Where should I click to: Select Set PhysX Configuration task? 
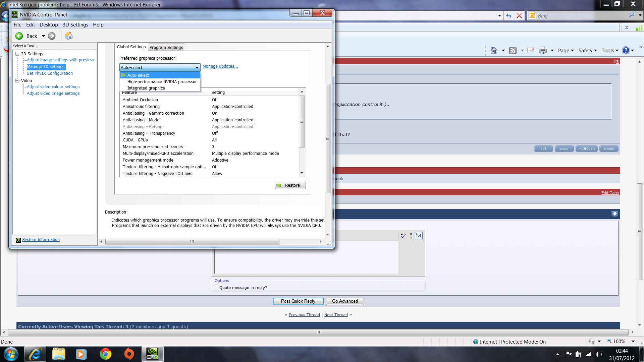pyautogui.click(x=50, y=73)
